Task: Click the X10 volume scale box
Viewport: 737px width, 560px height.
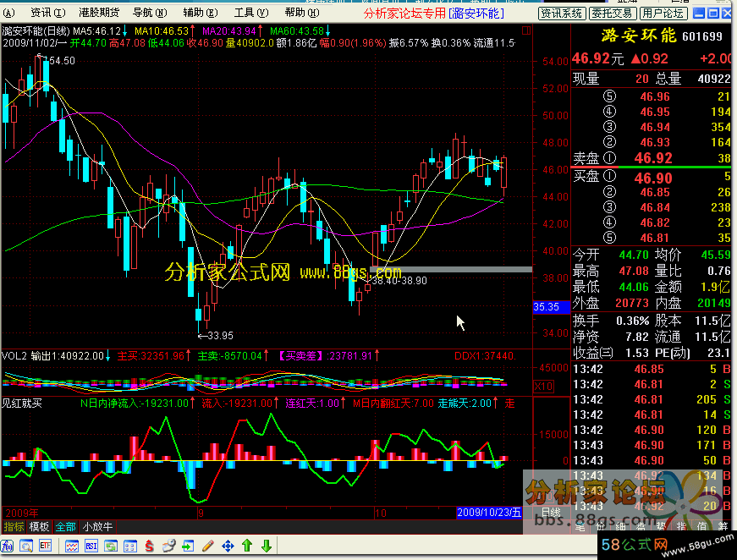Action: [543, 387]
